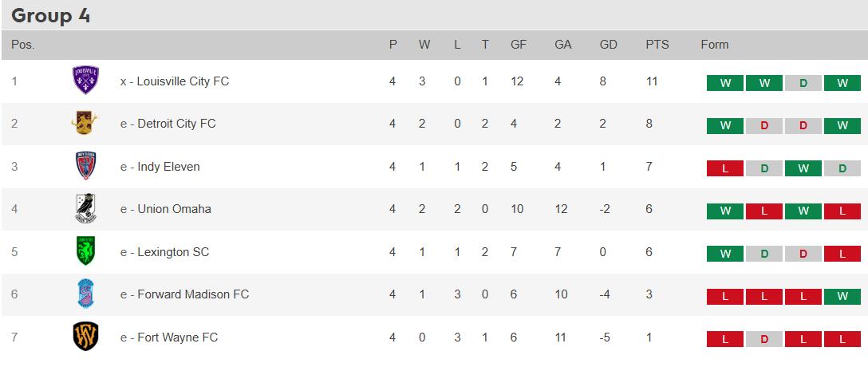This screenshot has width=868, height=367.
Task: Click Forward Madison's green W form badge
Action: pos(842,296)
